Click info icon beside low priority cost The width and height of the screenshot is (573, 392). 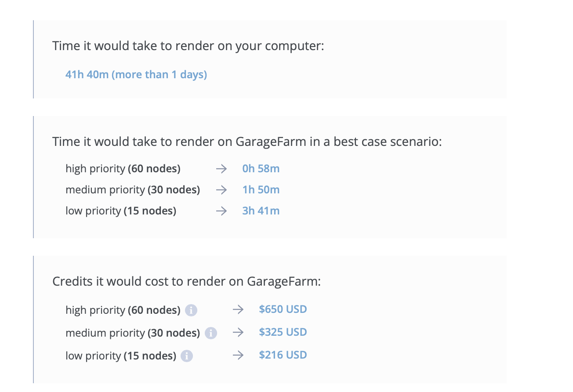pyautogui.click(x=187, y=356)
